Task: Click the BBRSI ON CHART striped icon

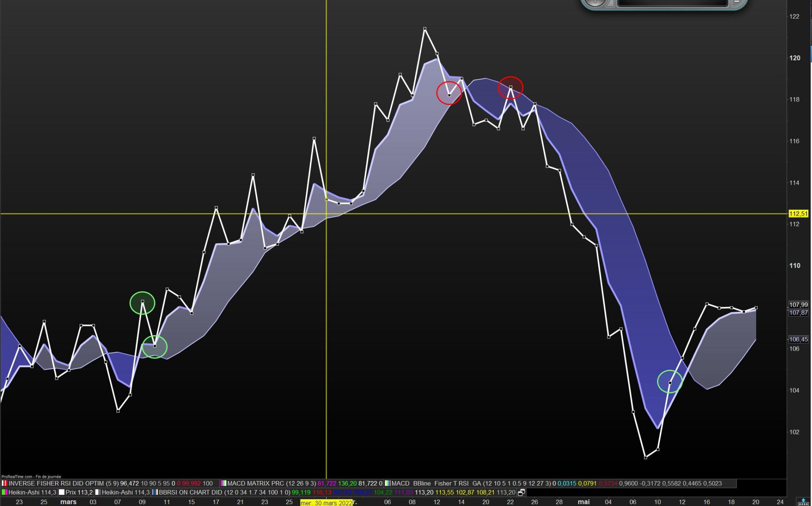Action: 155,493
